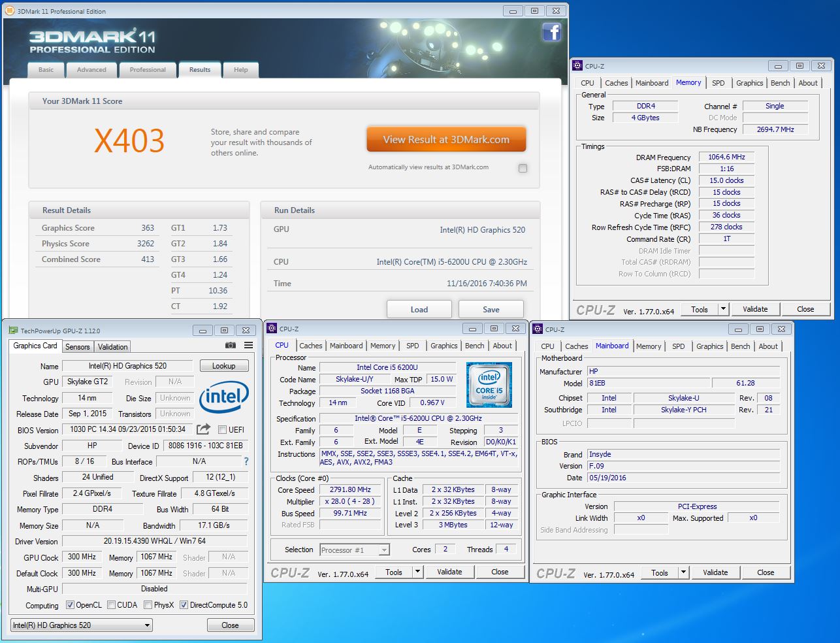Screen dimensions: 840x643
Task: Expand Tools dropdown arrow in CPU-Z Memory window
Action: pyautogui.click(x=724, y=309)
